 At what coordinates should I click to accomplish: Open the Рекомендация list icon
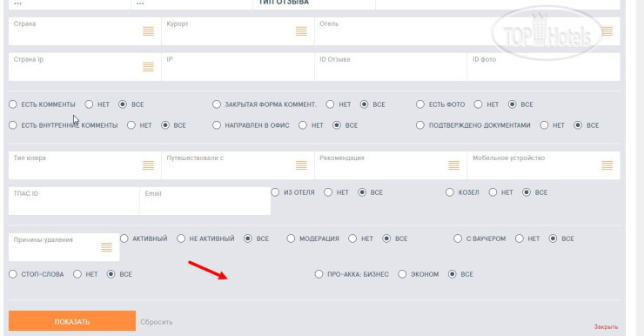[x=453, y=165]
